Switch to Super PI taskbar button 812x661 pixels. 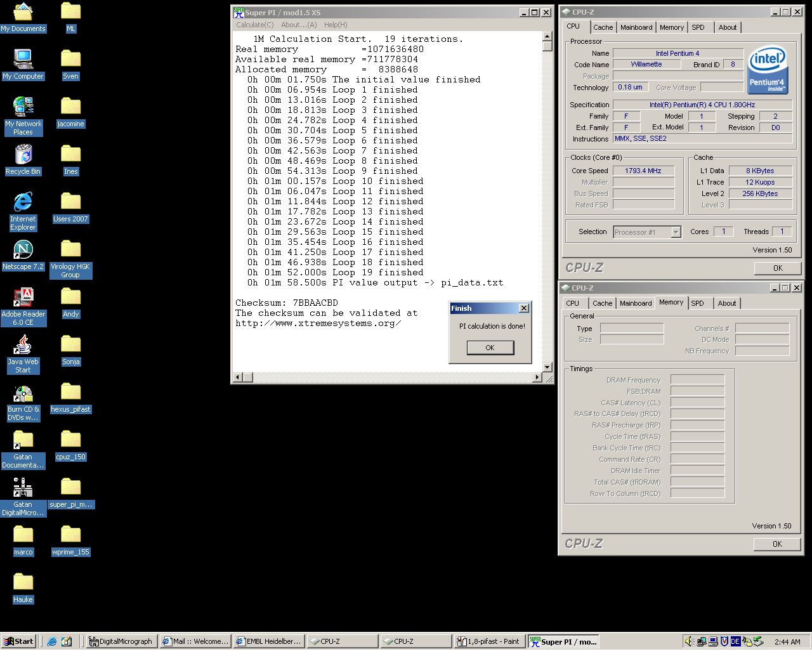(x=563, y=641)
